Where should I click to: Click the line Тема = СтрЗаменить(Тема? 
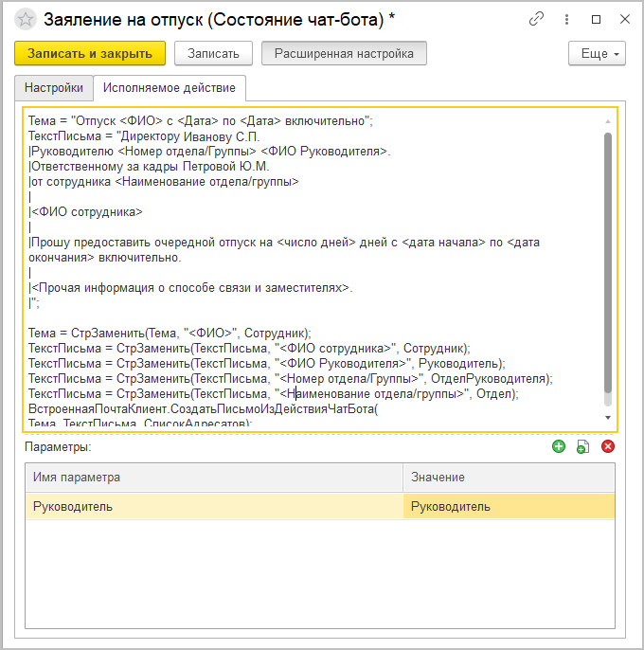[170, 334]
